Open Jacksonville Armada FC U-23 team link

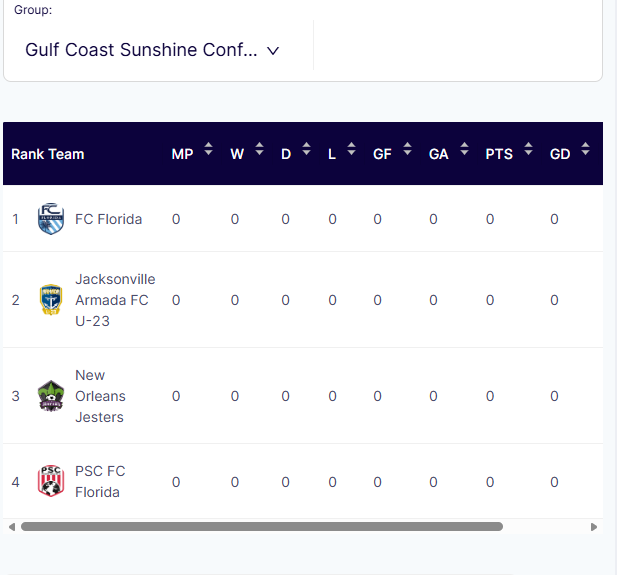pyautogui.click(x=115, y=300)
